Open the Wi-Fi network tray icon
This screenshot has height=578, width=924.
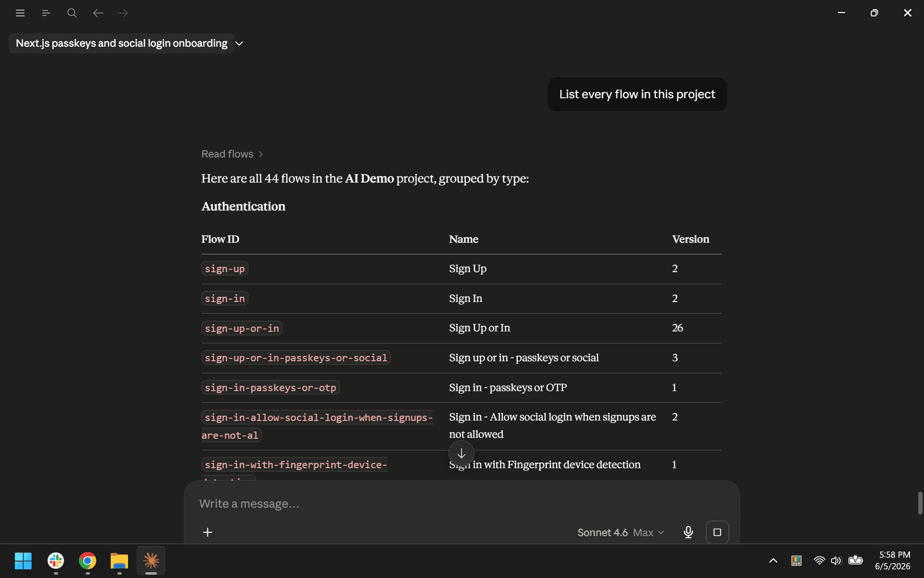[819, 561]
